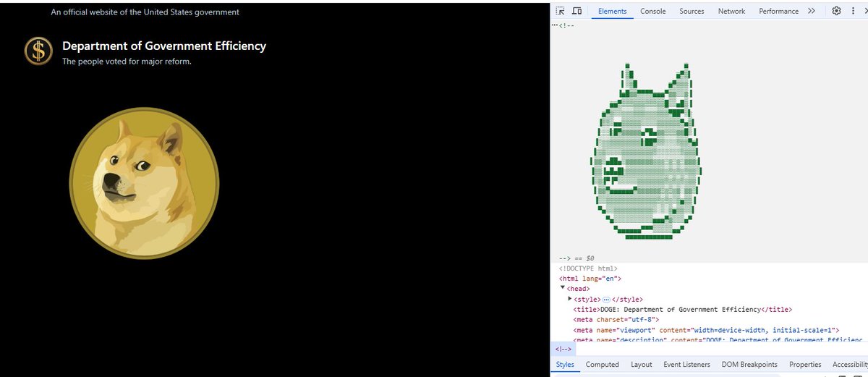Open the Event Listeners pane tab
Image resolution: width=868 pixels, height=377 pixels.
[686, 365]
